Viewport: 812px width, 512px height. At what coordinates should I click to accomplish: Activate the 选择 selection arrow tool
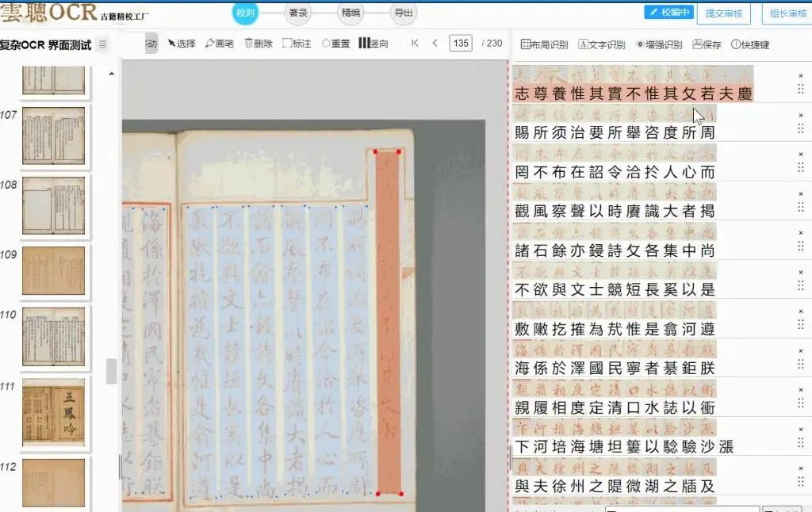tap(182, 44)
